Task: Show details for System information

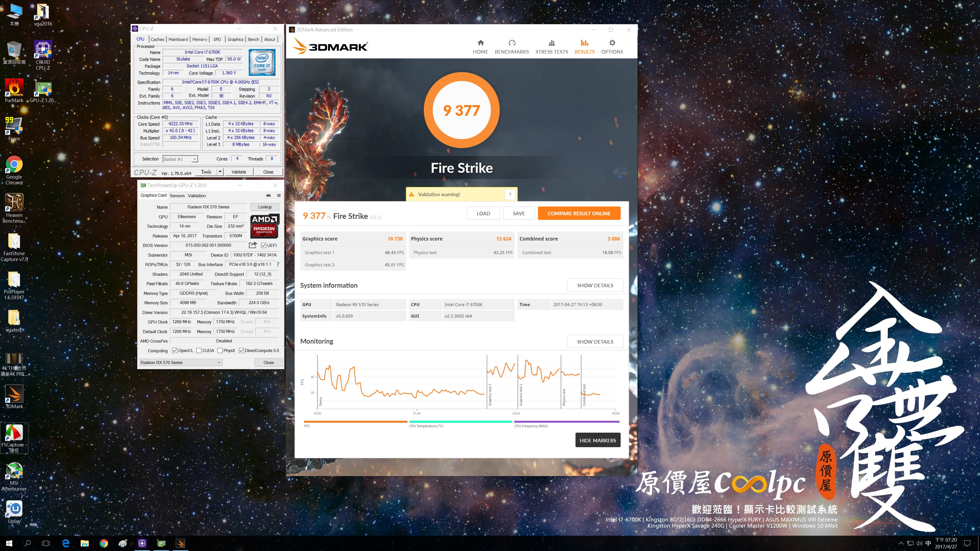Action: pos(595,285)
